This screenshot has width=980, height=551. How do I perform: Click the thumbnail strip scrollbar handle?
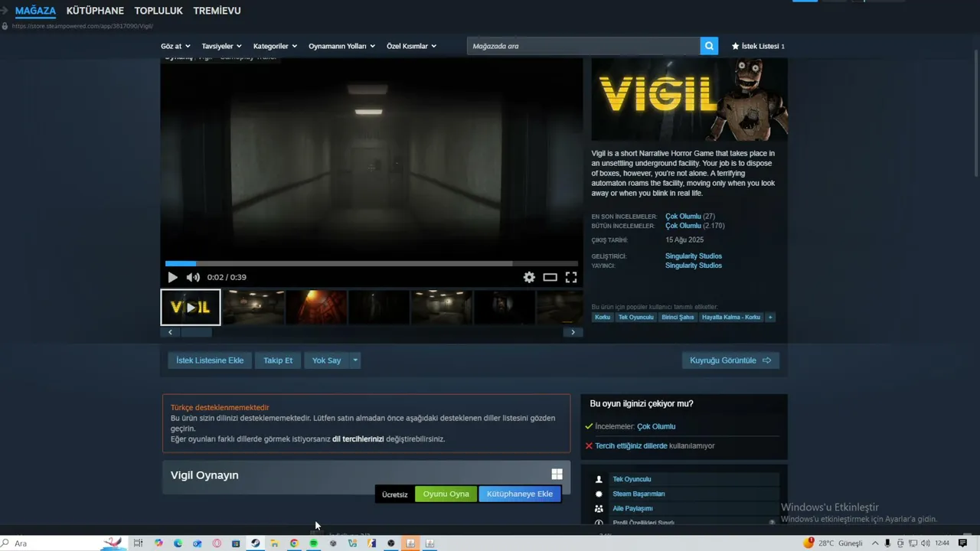tap(196, 332)
